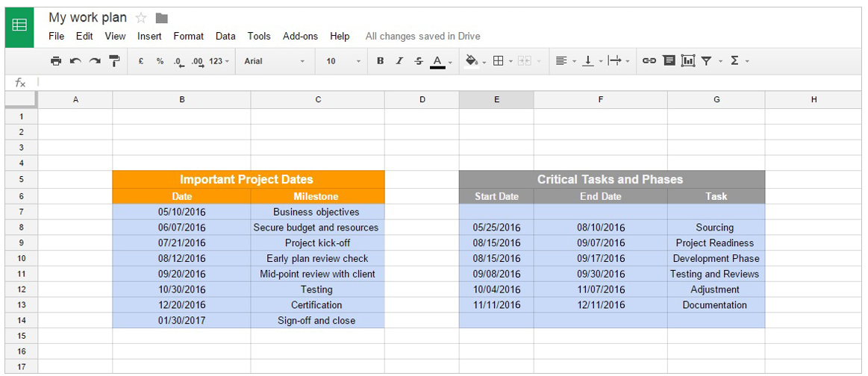Format as currency with pound icon

[x=141, y=61]
